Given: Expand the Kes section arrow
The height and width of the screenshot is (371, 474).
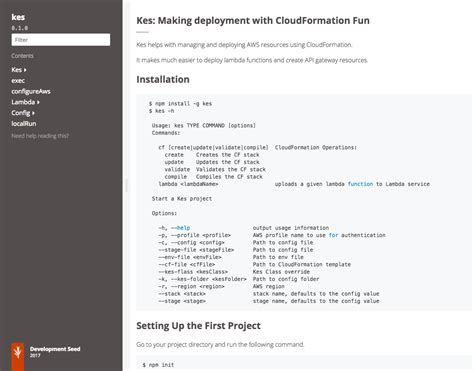Looking at the screenshot, I should (25, 70).
